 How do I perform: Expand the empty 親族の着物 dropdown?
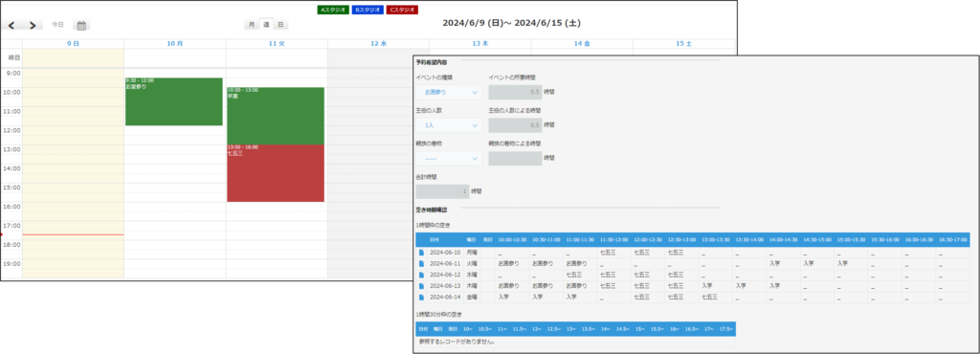(449, 159)
